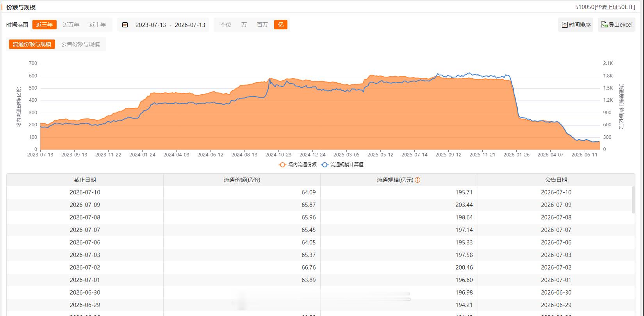Toggle the 场内流通份额 legend marker
Image resolution: width=644 pixels, height=316 pixels.
(x=282, y=165)
